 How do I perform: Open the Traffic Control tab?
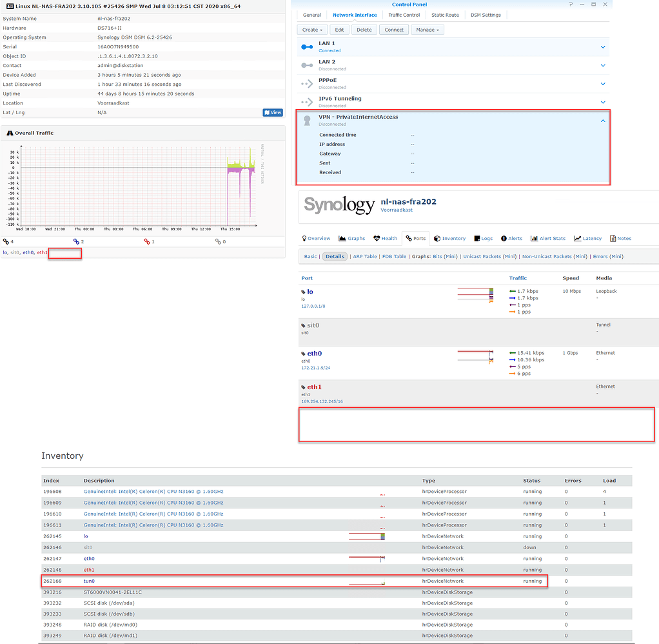pos(404,15)
